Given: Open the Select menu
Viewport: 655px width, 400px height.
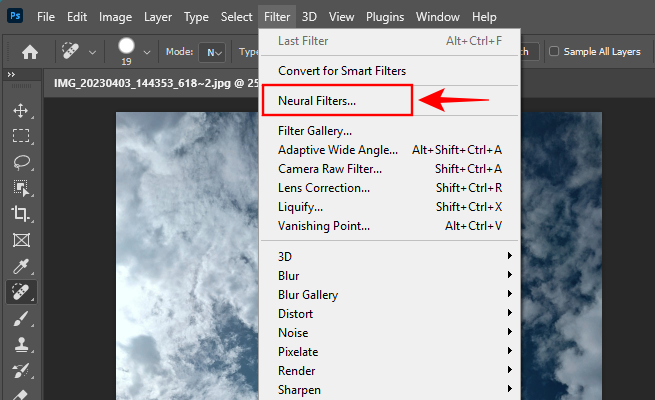Looking at the screenshot, I should tap(236, 17).
